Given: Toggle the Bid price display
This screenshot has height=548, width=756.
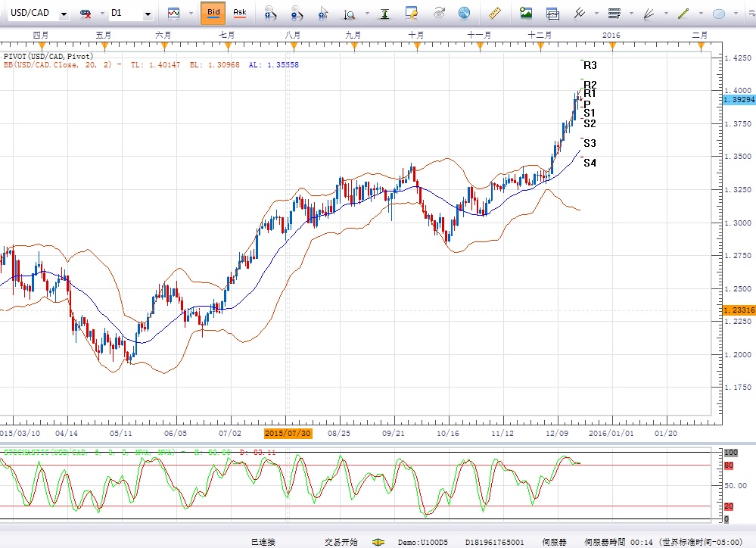Looking at the screenshot, I should (x=213, y=13).
